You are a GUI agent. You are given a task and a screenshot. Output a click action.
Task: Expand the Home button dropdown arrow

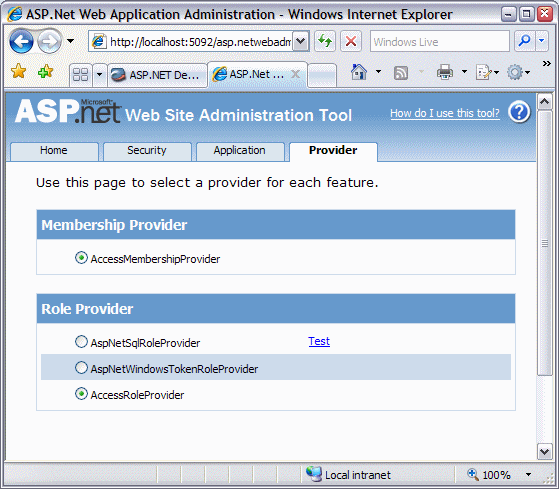click(378, 72)
